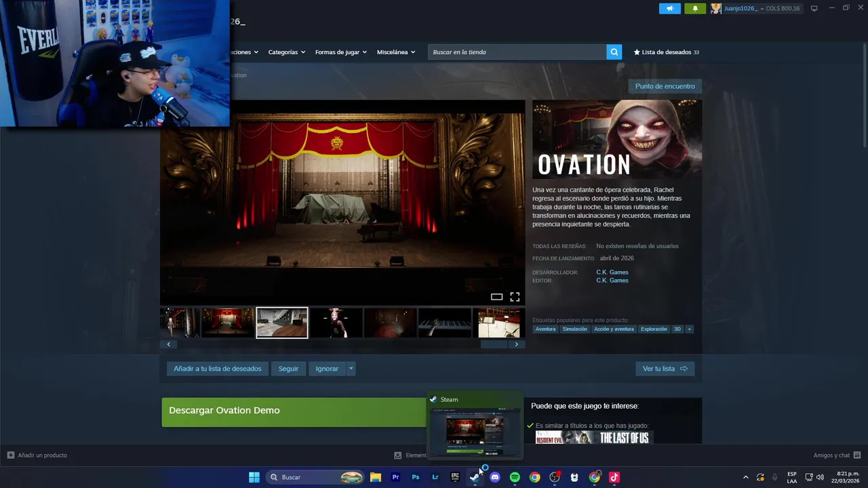Open the green notifications bell
Viewport: 868px width, 488px height.
click(695, 8)
